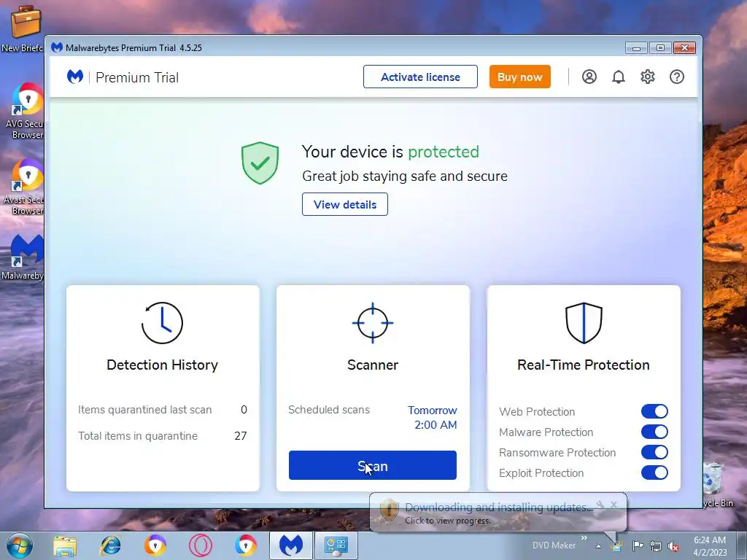Image resolution: width=747 pixels, height=560 pixels.
Task: Open the notifications bell
Action: tap(619, 77)
